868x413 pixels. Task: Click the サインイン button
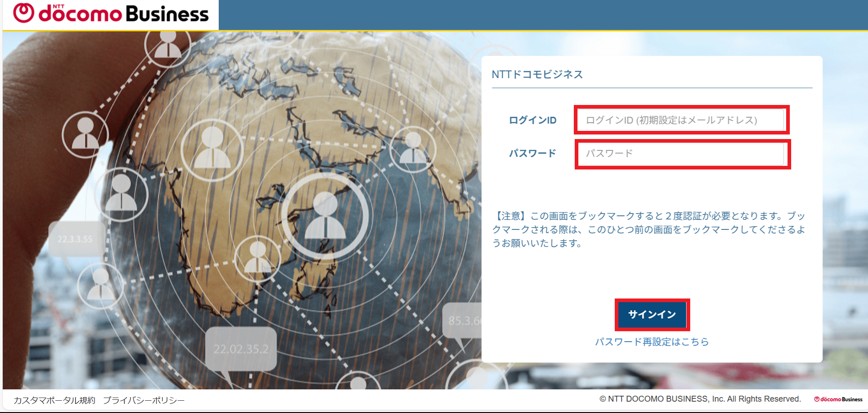click(652, 314)
